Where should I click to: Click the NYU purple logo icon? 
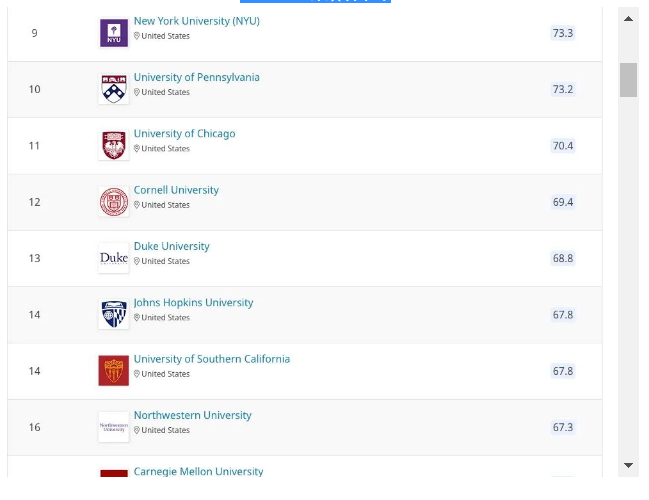(114, 33)
